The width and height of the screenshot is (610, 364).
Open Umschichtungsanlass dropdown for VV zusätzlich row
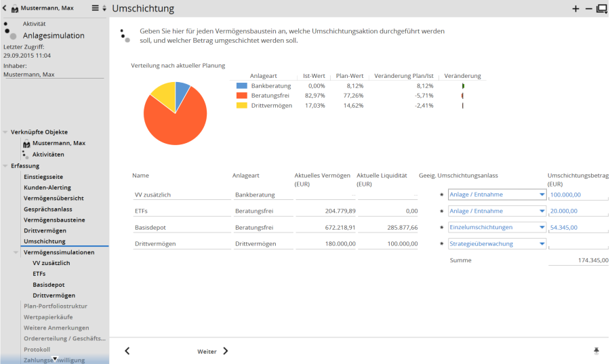(542, 195)
